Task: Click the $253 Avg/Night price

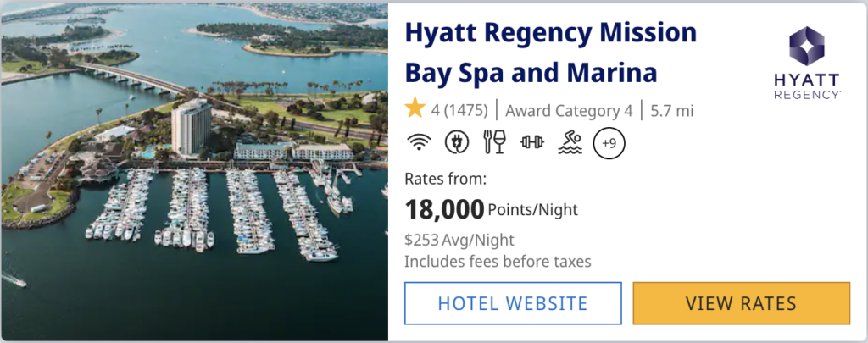Action: [x=459, y=240]
